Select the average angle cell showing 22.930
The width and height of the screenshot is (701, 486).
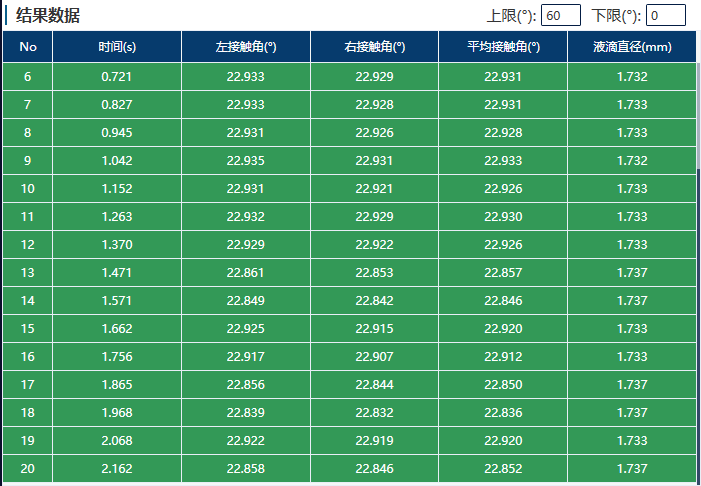pos(503,217)
